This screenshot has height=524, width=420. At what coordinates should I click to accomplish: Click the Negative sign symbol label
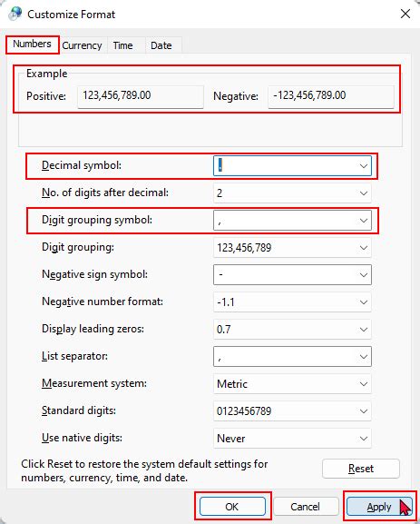(x=94, y=274)
